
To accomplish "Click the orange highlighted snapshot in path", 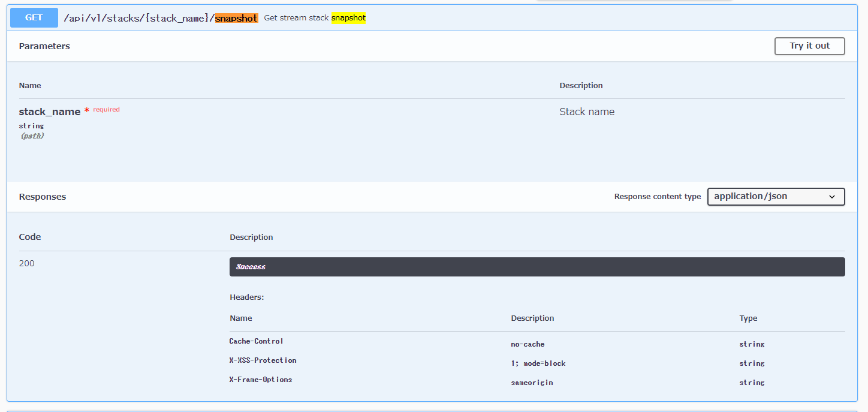I will [x=236, y=18].
